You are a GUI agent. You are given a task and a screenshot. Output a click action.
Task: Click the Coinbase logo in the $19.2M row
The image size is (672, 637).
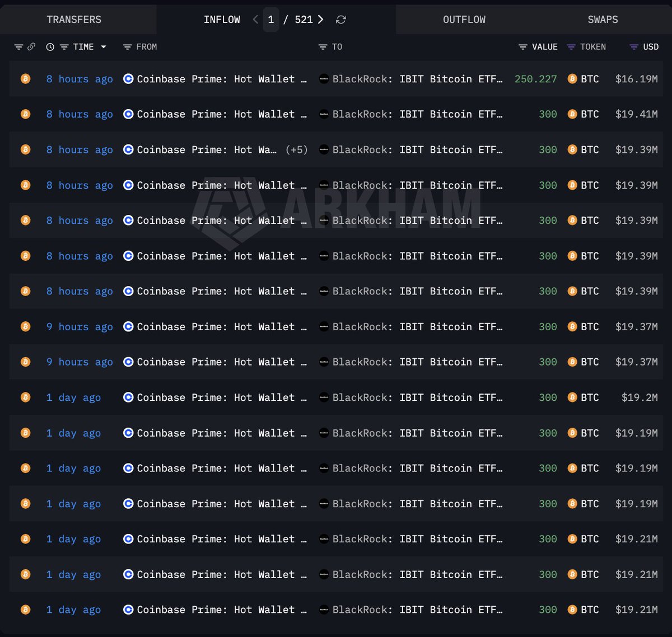coord(128,397)
